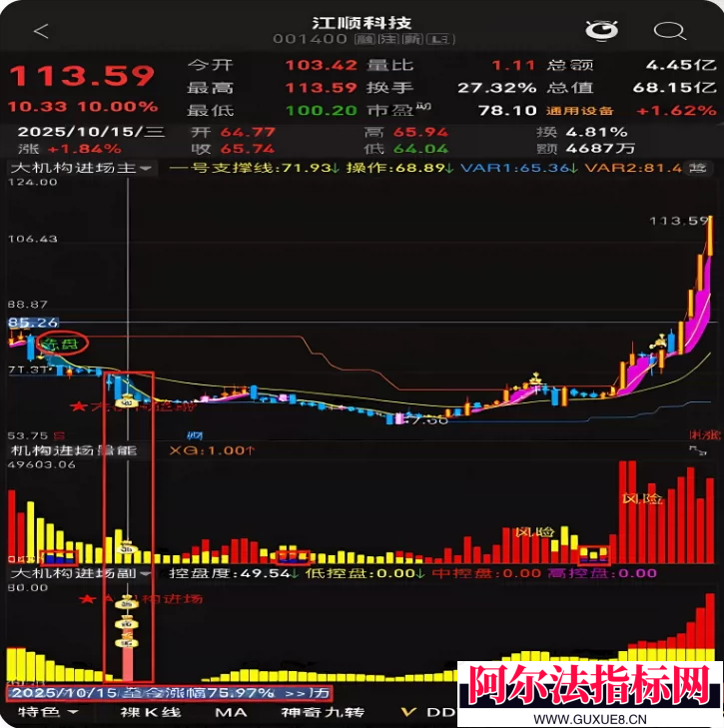Tap the 融涨 marker at chart's right edge
Image resolution: width=724 pixels, height=728 pixels.
click(x=705, y=435)
